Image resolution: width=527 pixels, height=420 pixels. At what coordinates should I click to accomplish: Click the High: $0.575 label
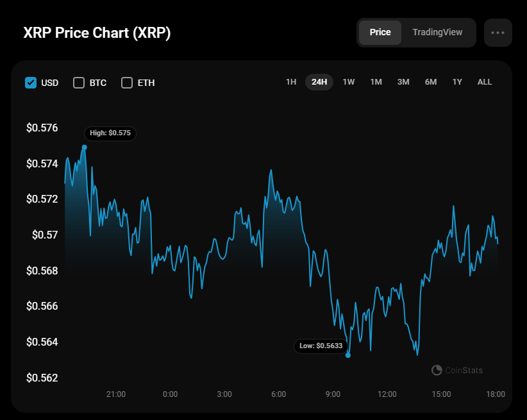110,133
